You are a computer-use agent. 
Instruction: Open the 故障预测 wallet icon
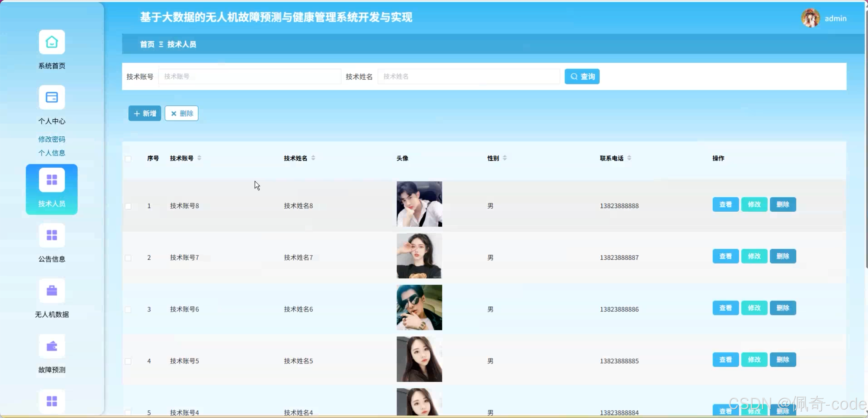click(52, 346)
